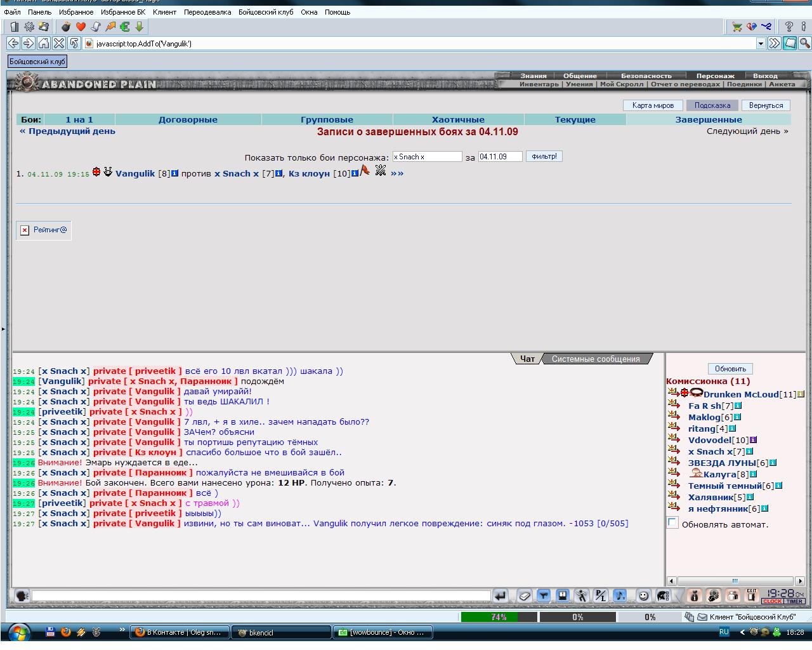Screen dimensions: 812x650
Task: Click the money bag icon
Action: point(694,595)
